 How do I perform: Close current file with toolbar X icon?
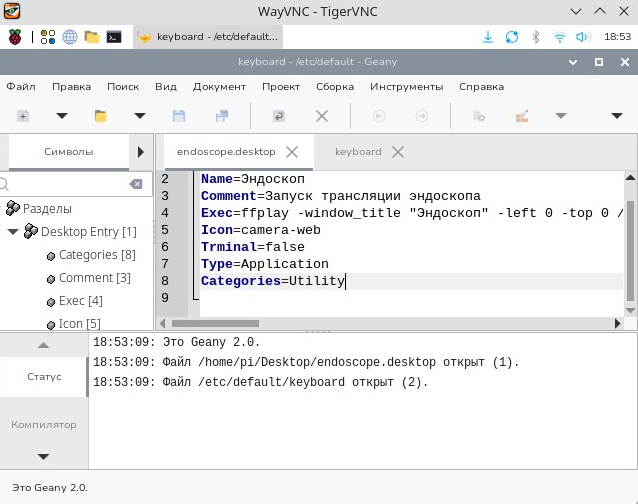[x=322, y=116]
